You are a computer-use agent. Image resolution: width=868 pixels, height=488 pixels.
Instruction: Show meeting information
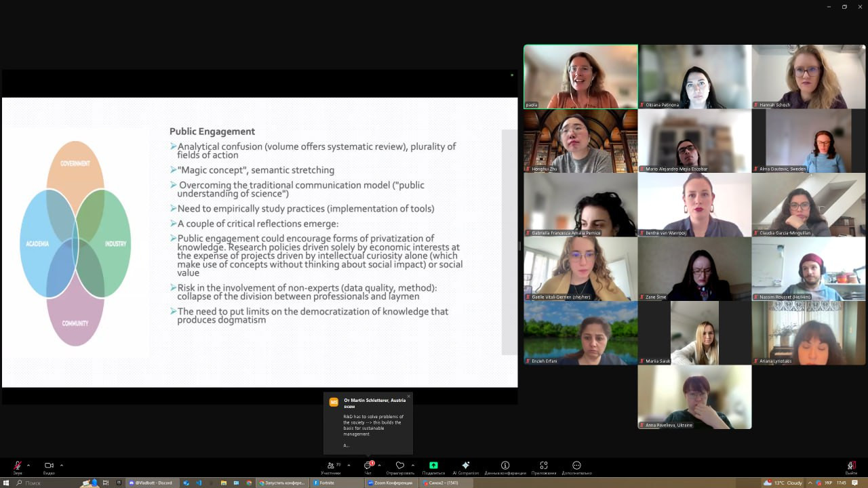tap(505, 466)
